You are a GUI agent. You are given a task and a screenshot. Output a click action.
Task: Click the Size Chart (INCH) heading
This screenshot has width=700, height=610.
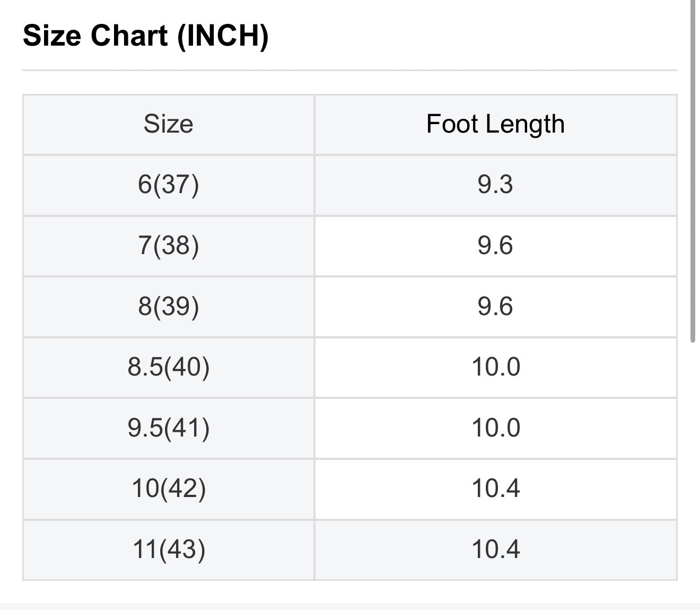(146, 36)
